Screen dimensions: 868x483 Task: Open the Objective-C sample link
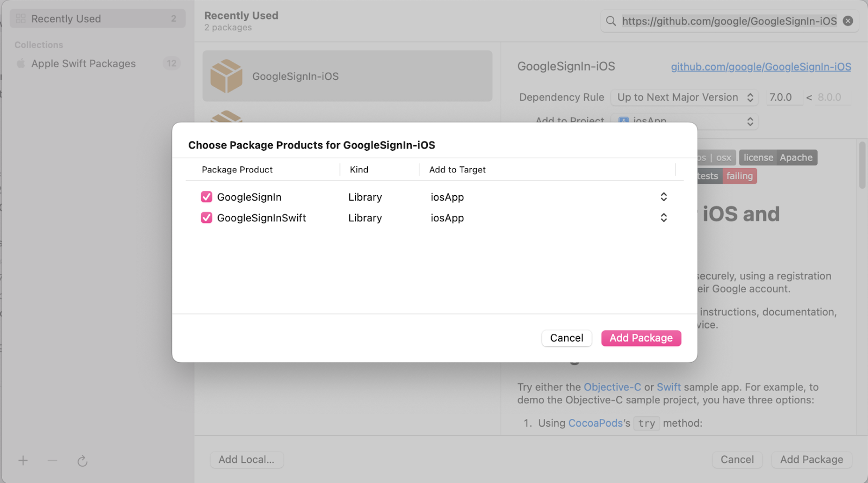(612, 387)
